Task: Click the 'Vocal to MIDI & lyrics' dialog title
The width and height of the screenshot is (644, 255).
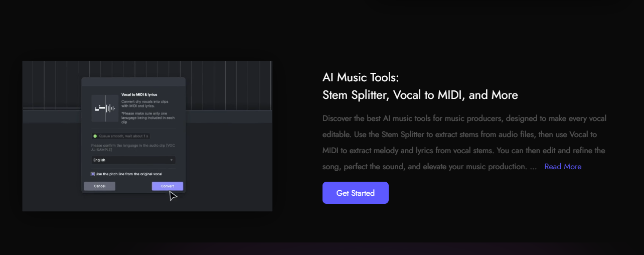Action: click(x=139, y=94)
